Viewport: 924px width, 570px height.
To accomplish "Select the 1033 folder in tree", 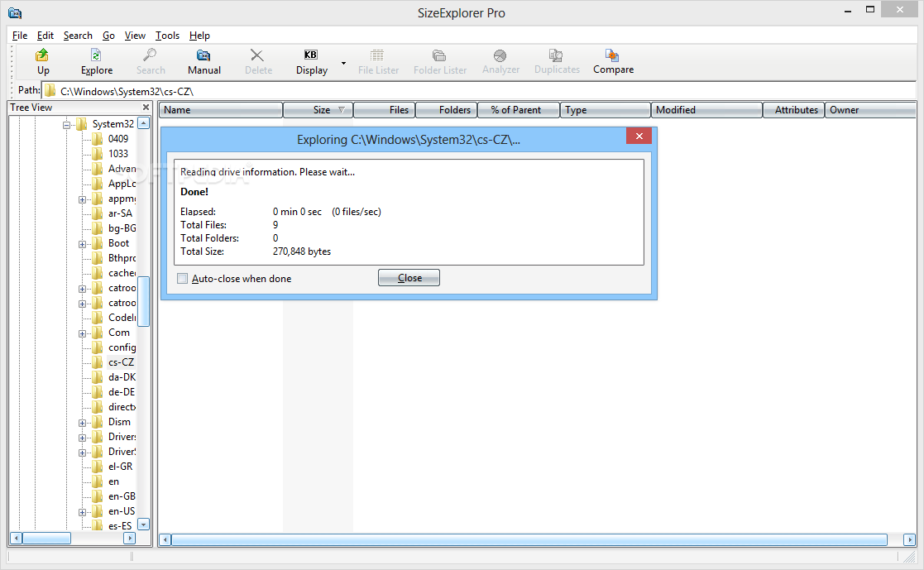I will click(x=117, y=154).
